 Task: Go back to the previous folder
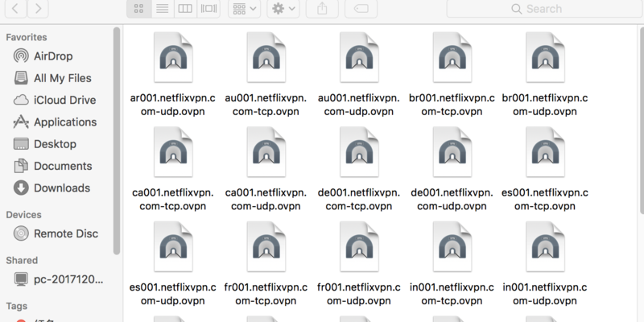coord(15,9)
